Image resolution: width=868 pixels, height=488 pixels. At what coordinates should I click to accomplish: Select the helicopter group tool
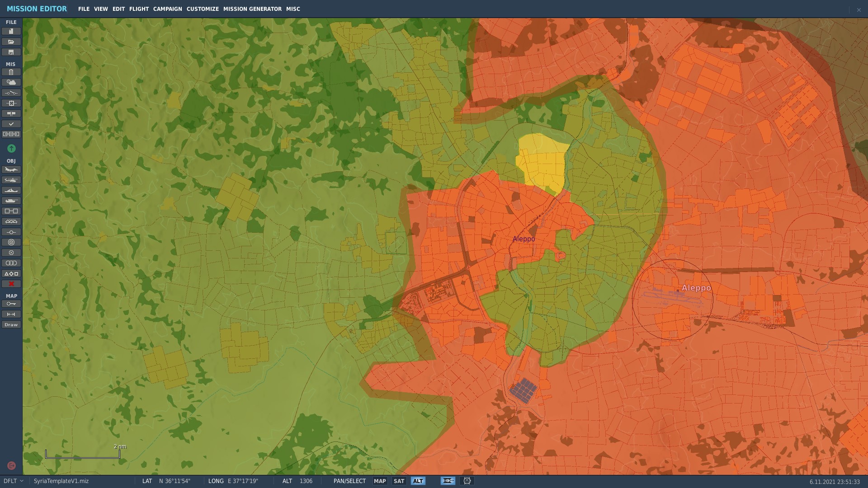(11, 180)
